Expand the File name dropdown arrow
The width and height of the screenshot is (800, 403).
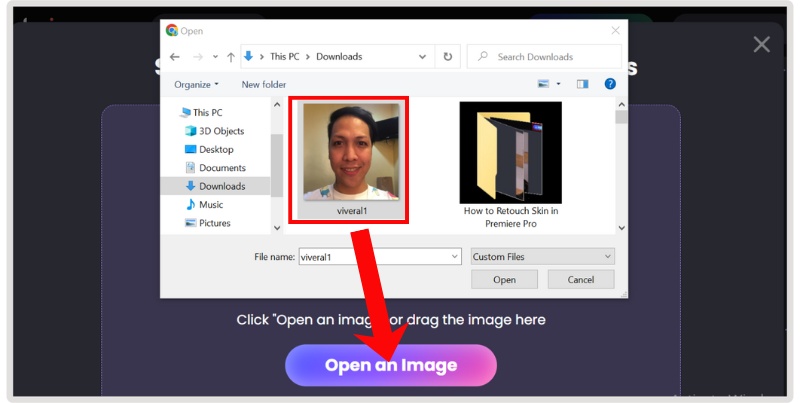(455, 257)
